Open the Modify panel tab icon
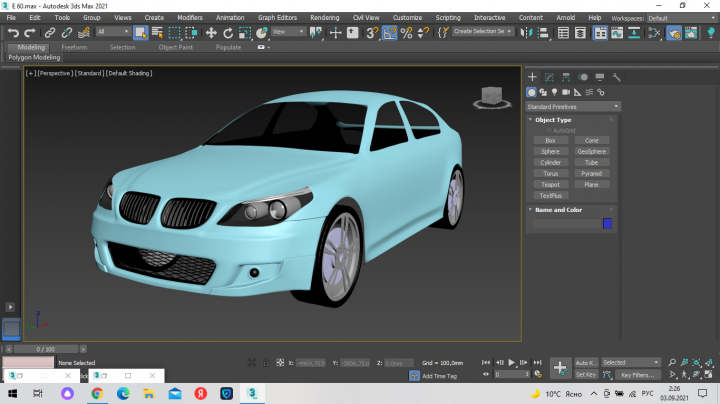Screen dimensions: 720x404 549,77
